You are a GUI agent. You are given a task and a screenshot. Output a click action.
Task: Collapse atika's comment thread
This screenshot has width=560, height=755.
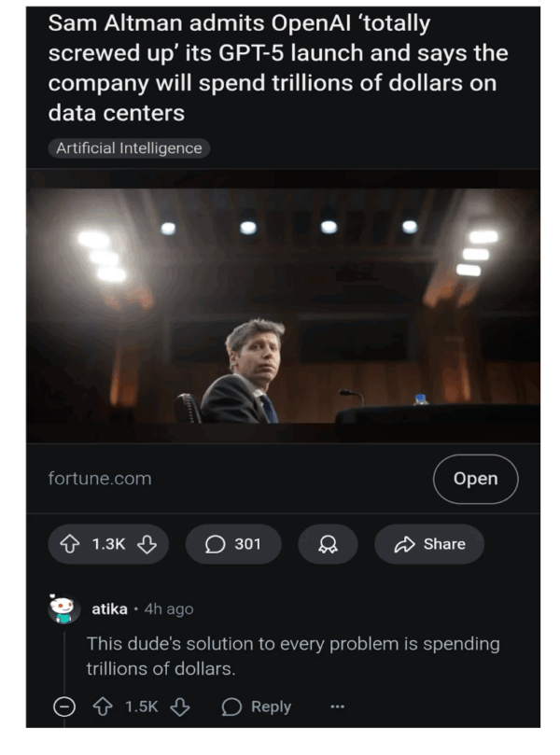(x=64, y=707)
